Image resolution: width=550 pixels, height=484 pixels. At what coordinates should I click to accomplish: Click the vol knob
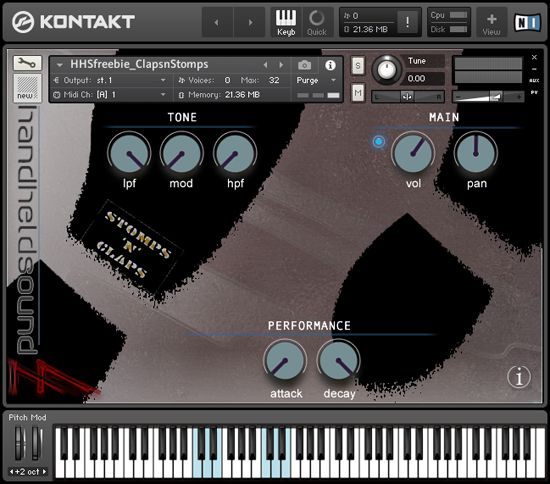(413, 154)
